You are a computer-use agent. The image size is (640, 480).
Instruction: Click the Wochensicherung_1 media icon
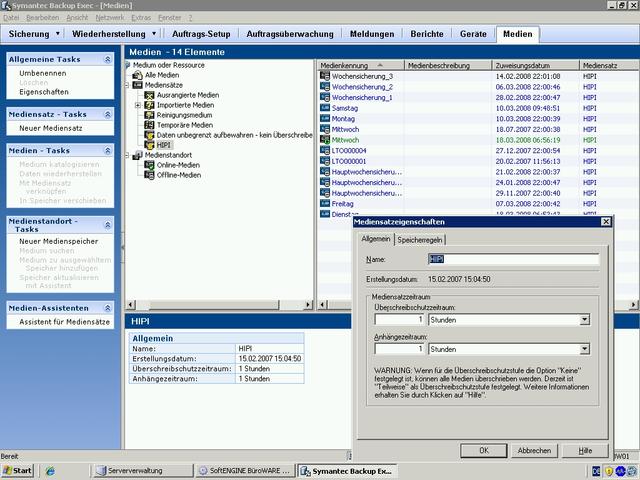tap(325, 97)
